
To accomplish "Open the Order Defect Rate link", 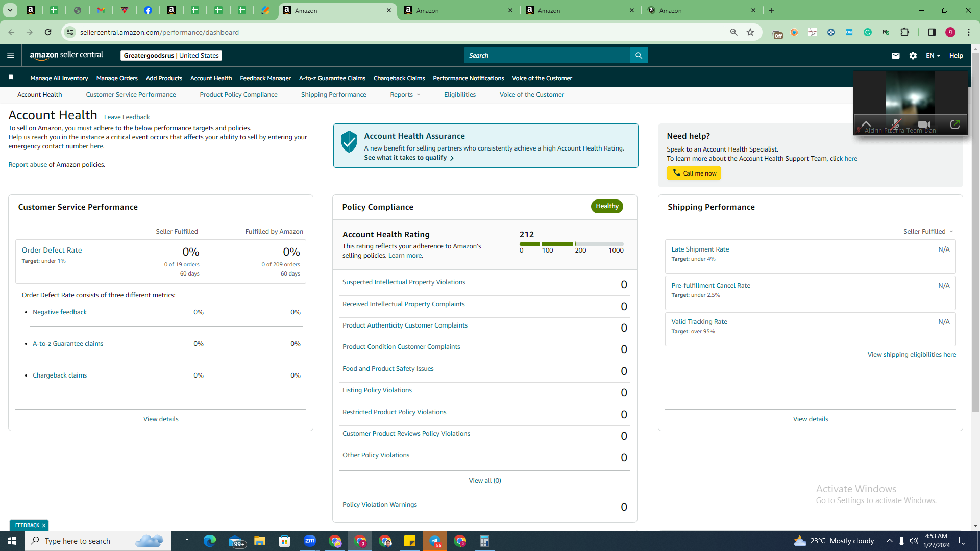I will coord(52,250).
